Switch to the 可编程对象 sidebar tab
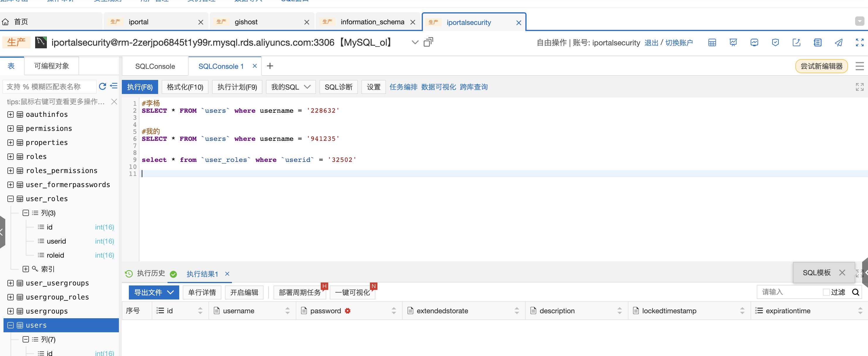The width and height of the screenshot is (868, 356). (51, 66)
